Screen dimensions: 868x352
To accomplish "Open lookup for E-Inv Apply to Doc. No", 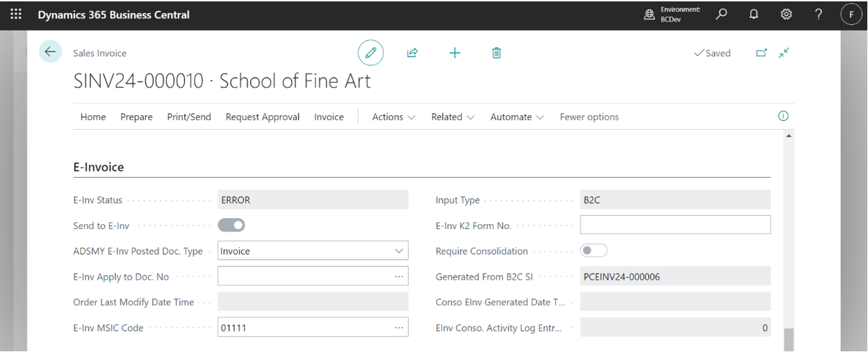I will click(x=399, y=276).
